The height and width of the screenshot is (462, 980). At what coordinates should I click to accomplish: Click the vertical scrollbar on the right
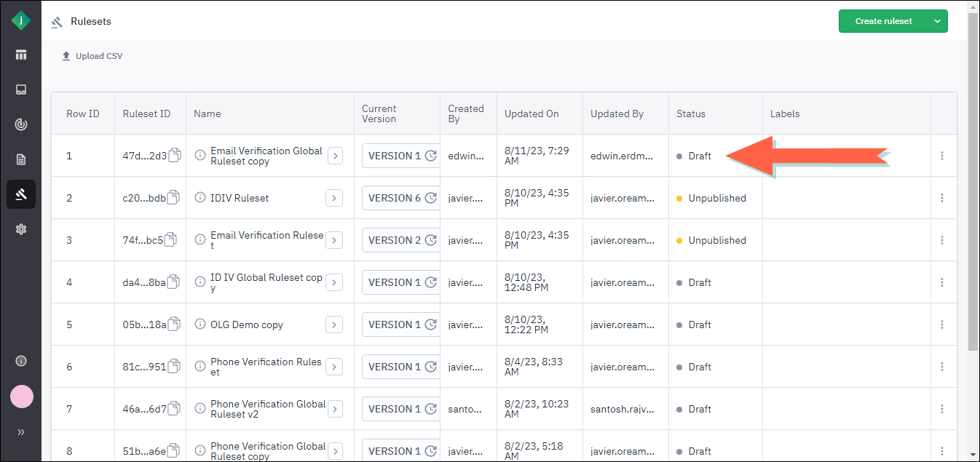[973, 182]
